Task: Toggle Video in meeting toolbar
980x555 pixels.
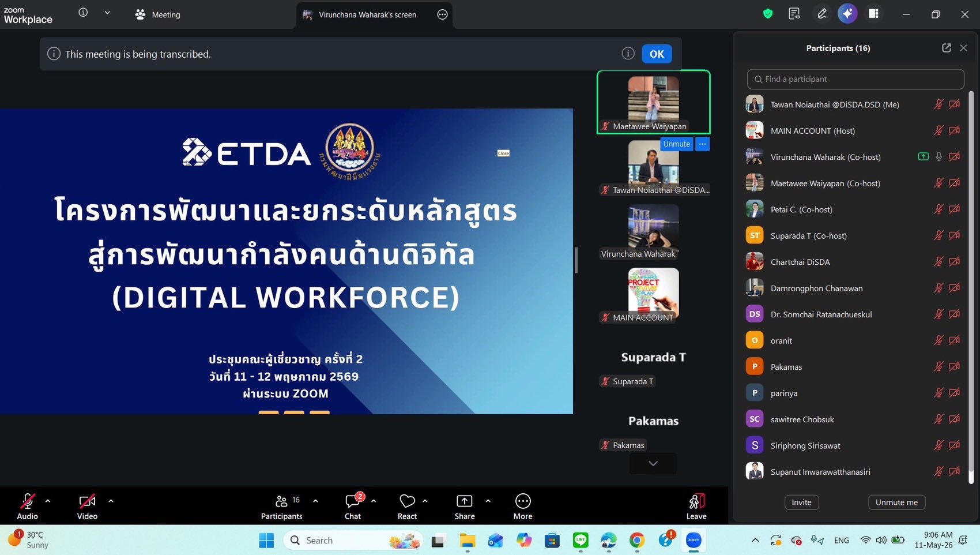Action: [87, 507]
